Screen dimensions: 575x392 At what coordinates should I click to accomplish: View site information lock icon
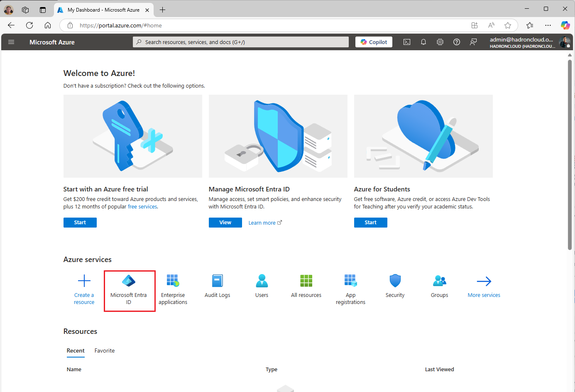[x=70, y=25]
